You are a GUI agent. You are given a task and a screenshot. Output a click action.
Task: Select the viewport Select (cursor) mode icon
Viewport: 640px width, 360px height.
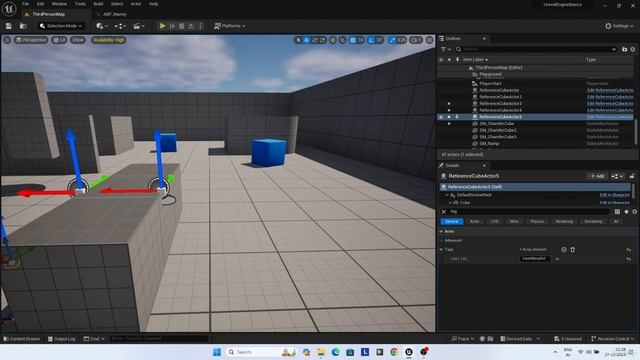click(x=298, y=40)
